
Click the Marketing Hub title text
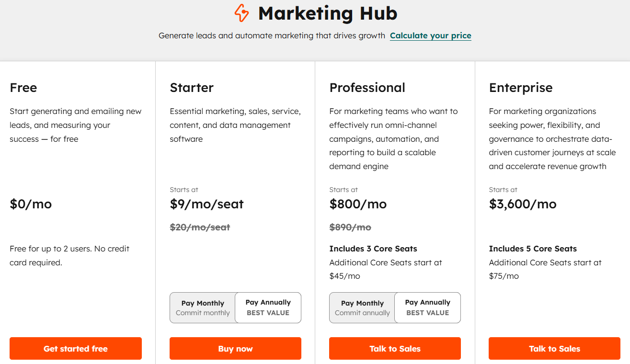tap(327, 13)
